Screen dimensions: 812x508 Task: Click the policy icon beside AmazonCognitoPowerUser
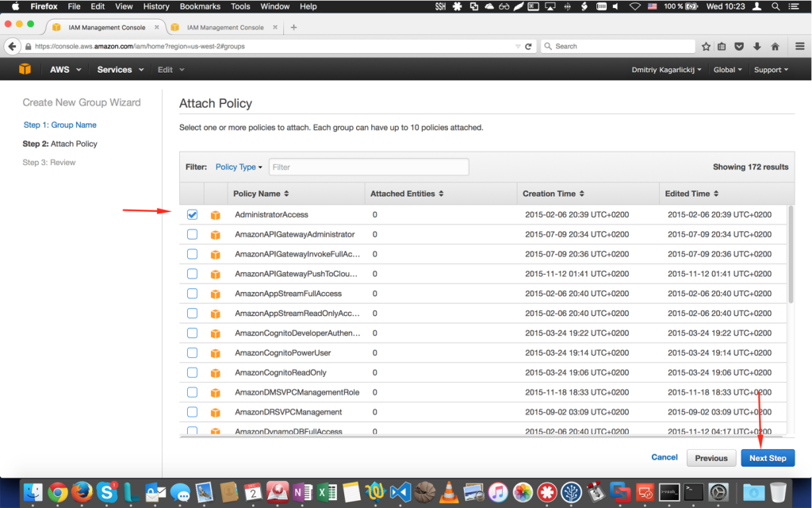pos(216,353)
